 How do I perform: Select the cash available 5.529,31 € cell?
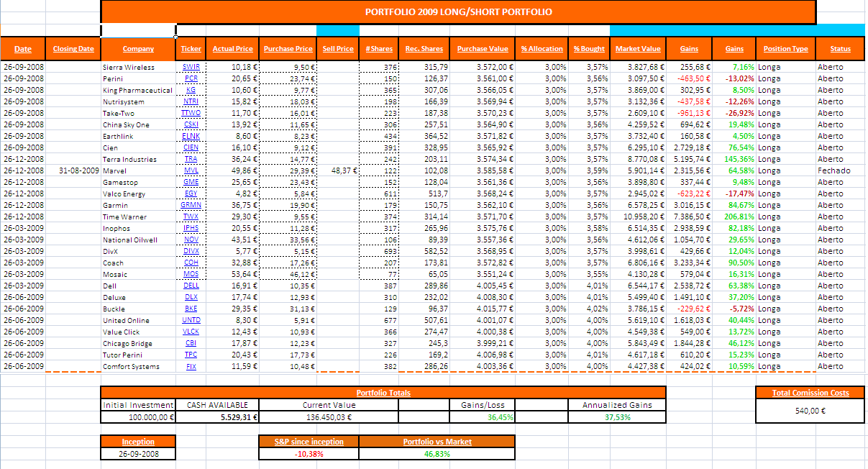click(x=218, y=417)
